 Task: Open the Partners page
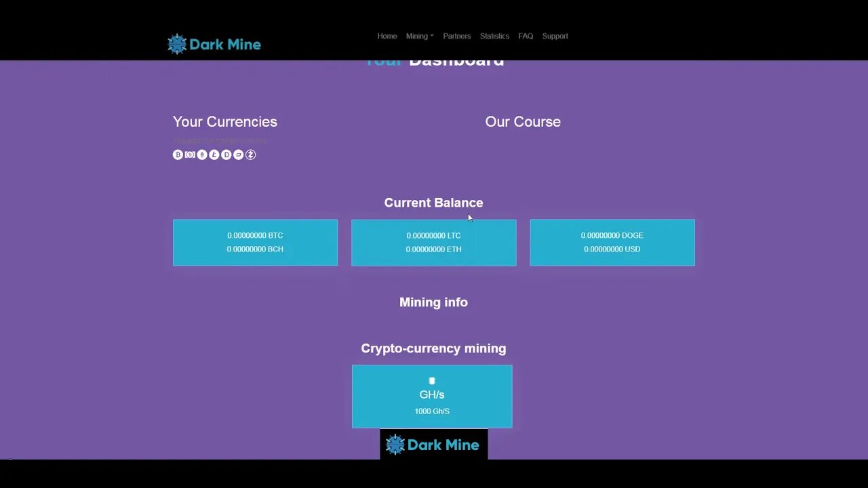[457, 36]
